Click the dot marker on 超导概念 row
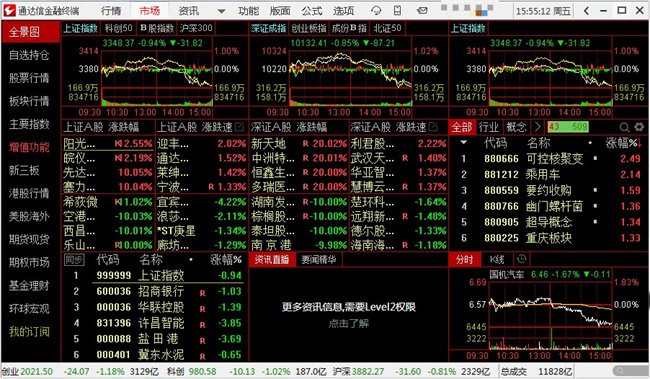650x379 pixels. point(595,222)
